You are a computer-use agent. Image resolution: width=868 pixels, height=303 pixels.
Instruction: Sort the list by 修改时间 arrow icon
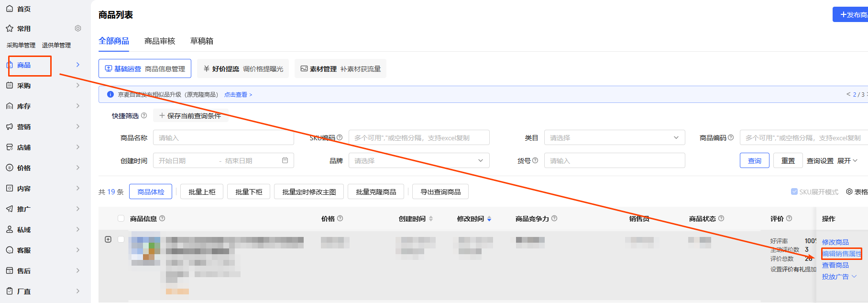click(489, 219)
